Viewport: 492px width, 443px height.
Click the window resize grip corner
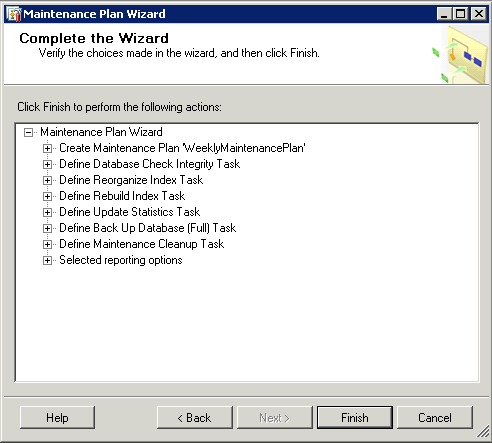pos(483,433)
